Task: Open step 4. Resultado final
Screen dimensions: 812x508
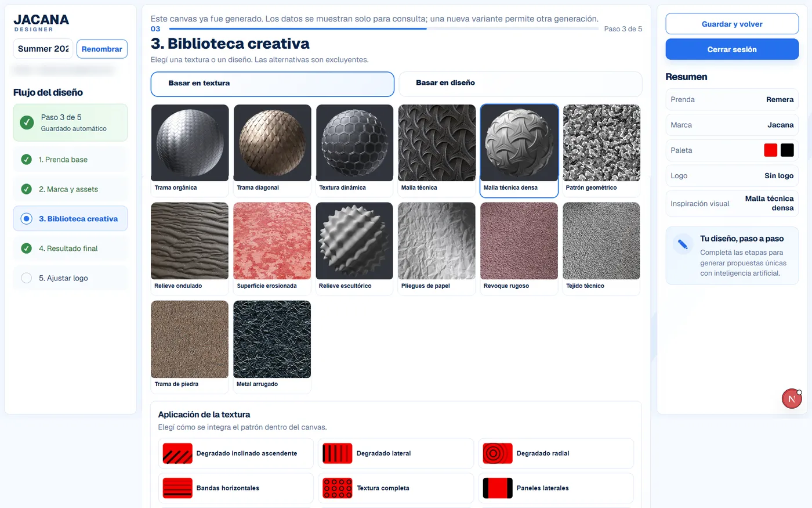Action: [x=70, y=248]
